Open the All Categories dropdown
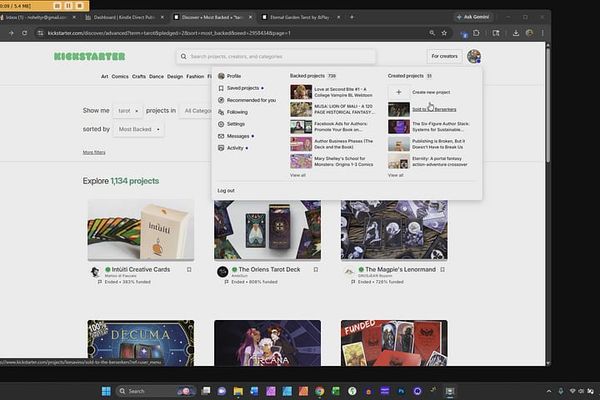 pos(196,111)
